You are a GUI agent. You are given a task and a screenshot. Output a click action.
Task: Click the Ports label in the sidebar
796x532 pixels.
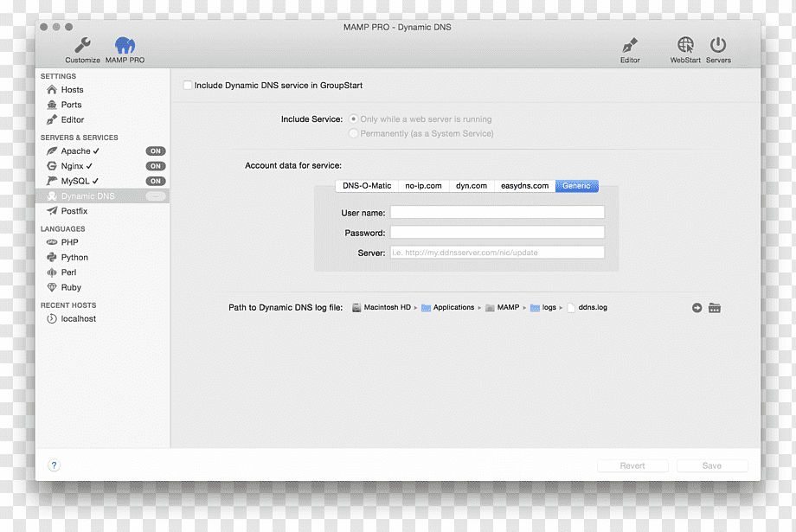(71, 105)
